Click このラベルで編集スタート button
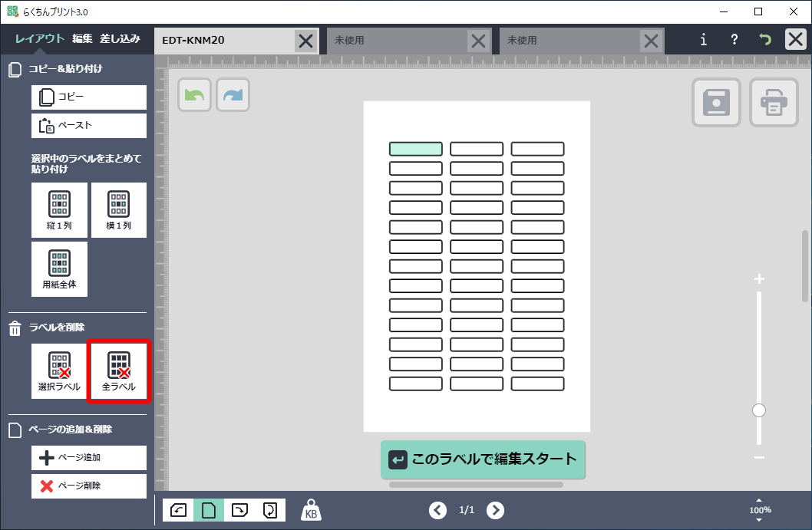The width and height of the screenshot is (812, 530). (483, 459)
